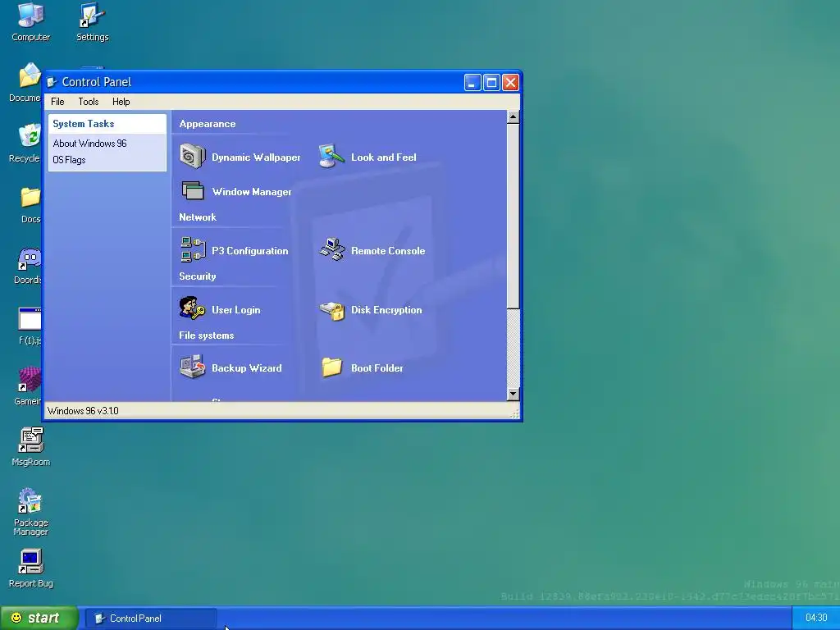Screen dimensions: 840x630
Task: Open the Help menu
Action: (x=121, y=102)
